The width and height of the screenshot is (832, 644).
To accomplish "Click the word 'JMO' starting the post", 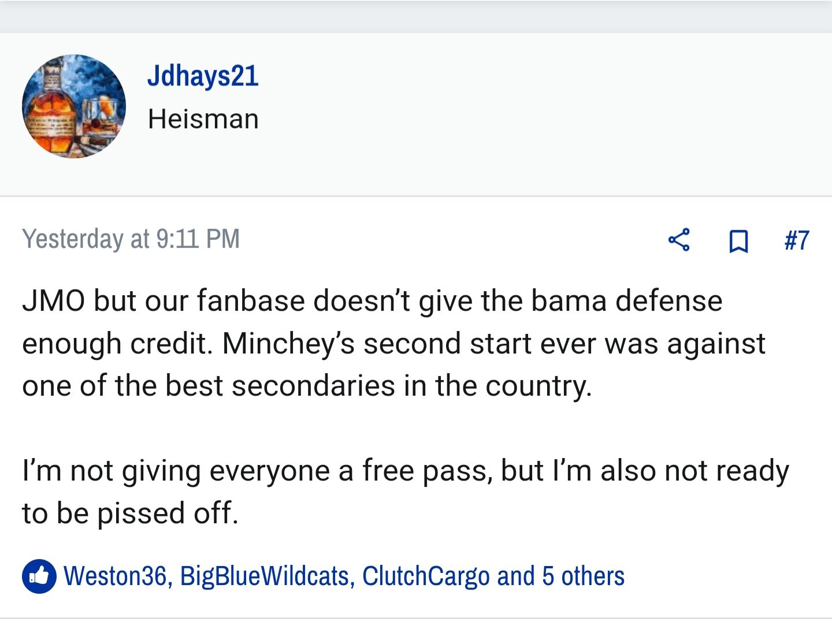I will [x=53, y=301].
